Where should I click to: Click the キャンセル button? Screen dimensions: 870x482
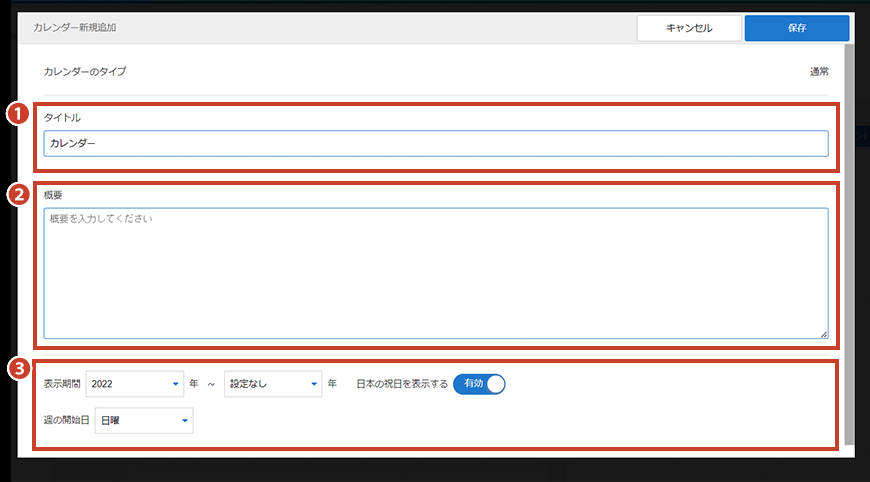coord(689,28)
